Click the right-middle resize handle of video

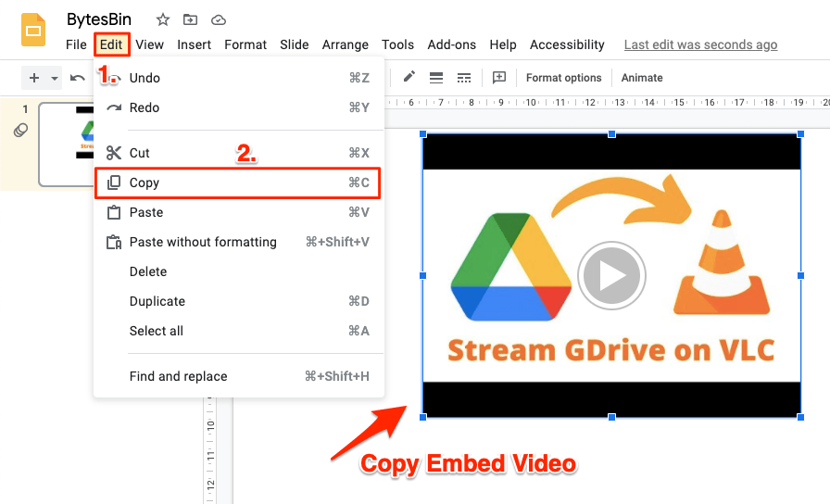800,276
